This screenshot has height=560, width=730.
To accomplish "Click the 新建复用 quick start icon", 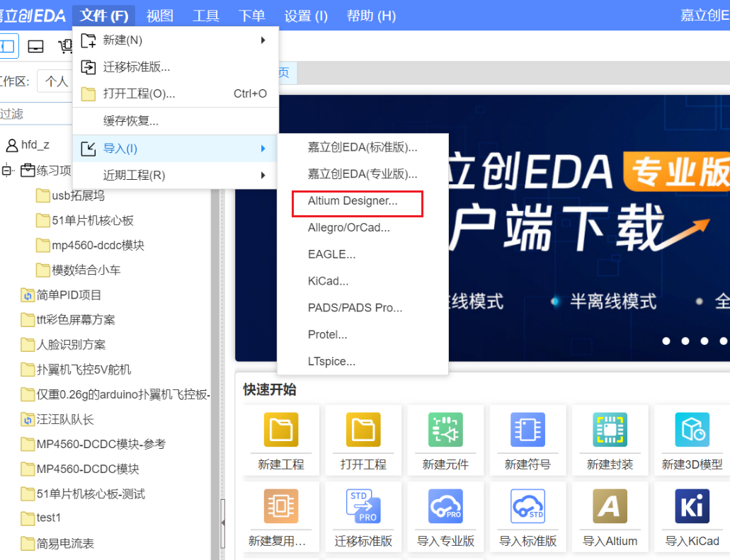I will click(x=280, y=506).
